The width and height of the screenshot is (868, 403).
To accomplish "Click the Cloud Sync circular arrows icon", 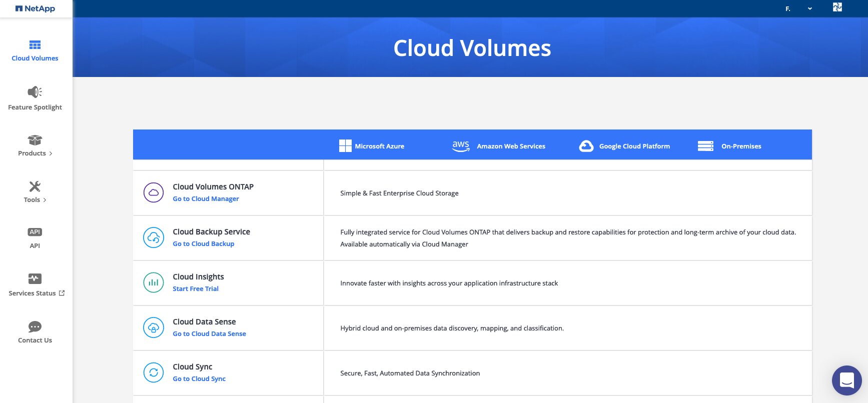I will (x=154, y=372).
